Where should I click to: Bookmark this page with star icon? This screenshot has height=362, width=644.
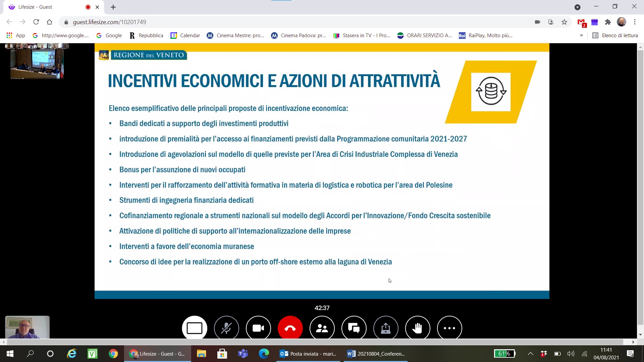565,22
